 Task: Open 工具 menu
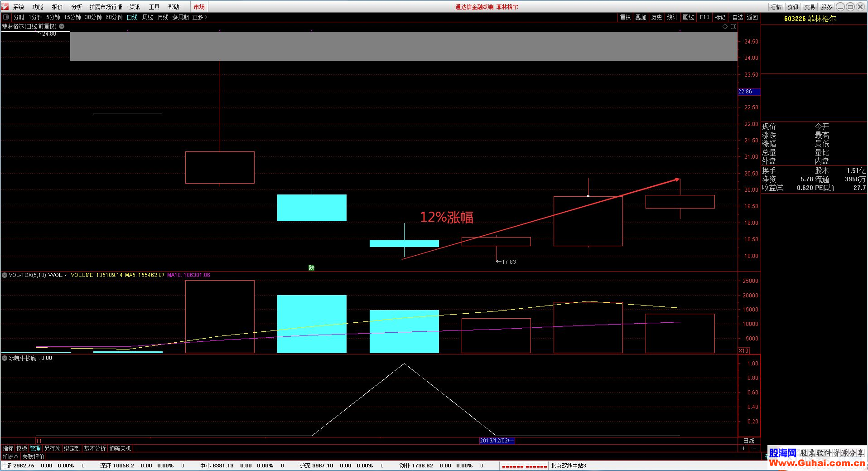tap(154, 7)
